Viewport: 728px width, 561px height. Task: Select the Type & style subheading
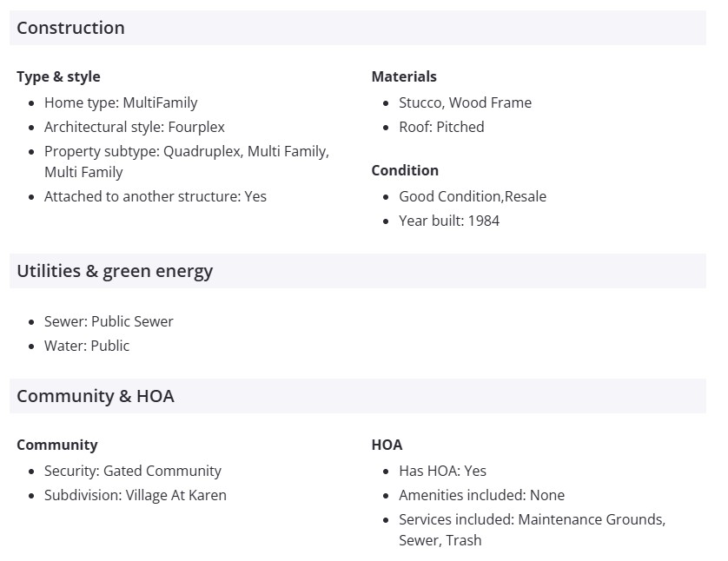pyautogui.click(x=58, y=76)
